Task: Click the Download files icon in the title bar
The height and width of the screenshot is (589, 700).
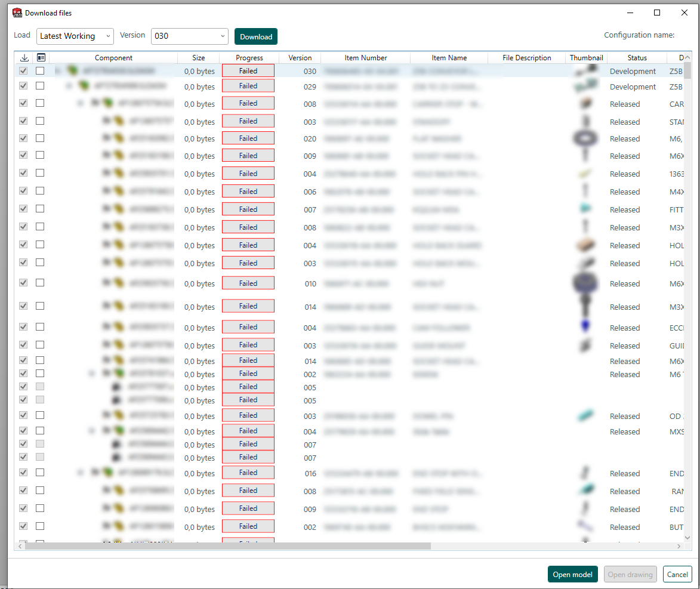Action: click(16, 13)
